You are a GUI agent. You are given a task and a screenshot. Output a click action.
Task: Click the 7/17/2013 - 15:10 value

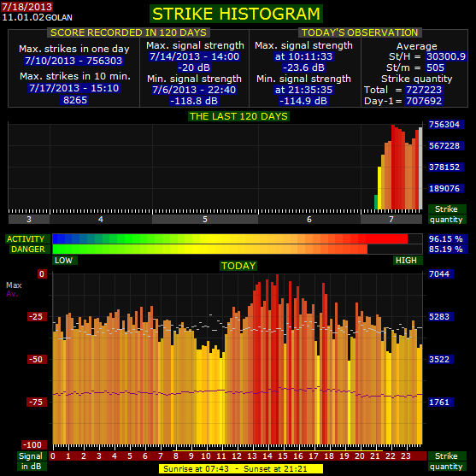click(73, 88)
